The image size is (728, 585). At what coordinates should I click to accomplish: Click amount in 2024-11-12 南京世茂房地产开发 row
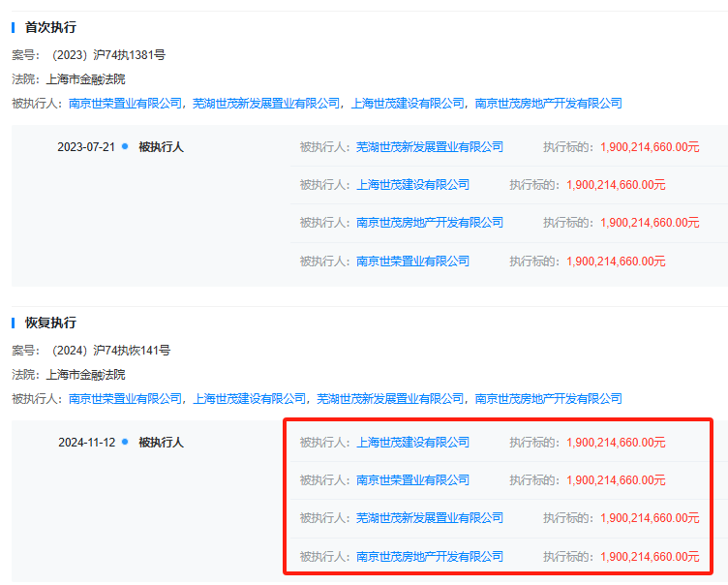pos(650,556)
